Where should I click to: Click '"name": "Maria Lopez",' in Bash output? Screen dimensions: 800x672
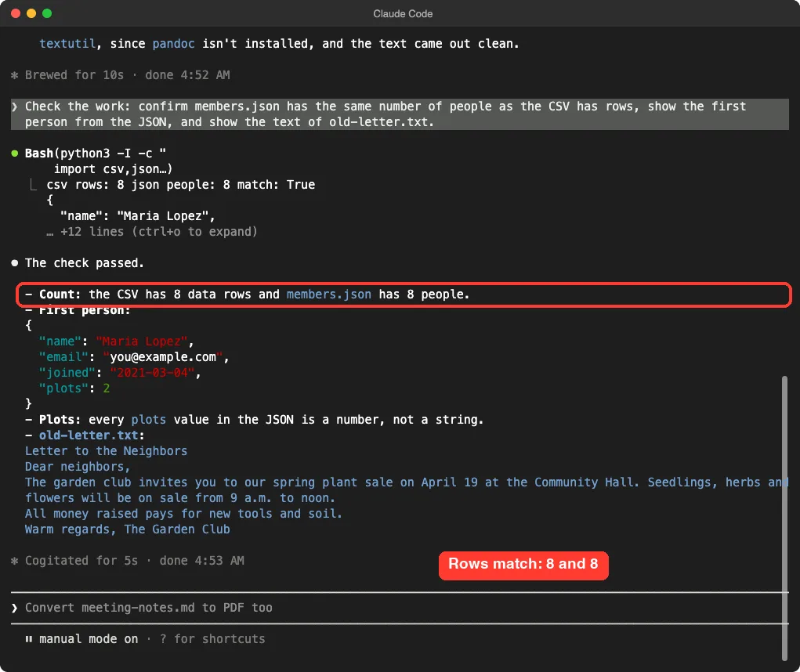(x=138, y=216)
